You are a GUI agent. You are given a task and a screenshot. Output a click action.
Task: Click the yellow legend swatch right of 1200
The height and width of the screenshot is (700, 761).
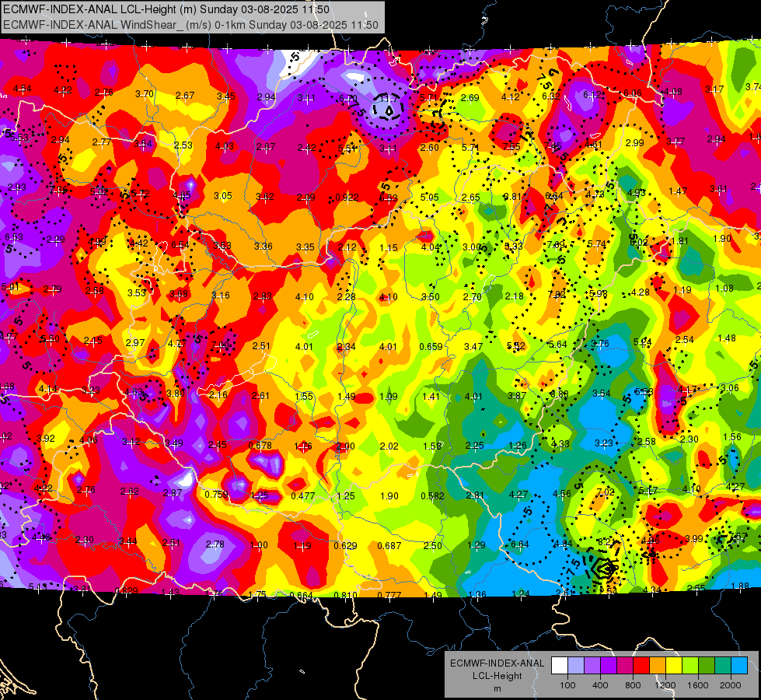pyautogui.click(x=674, y=666)
